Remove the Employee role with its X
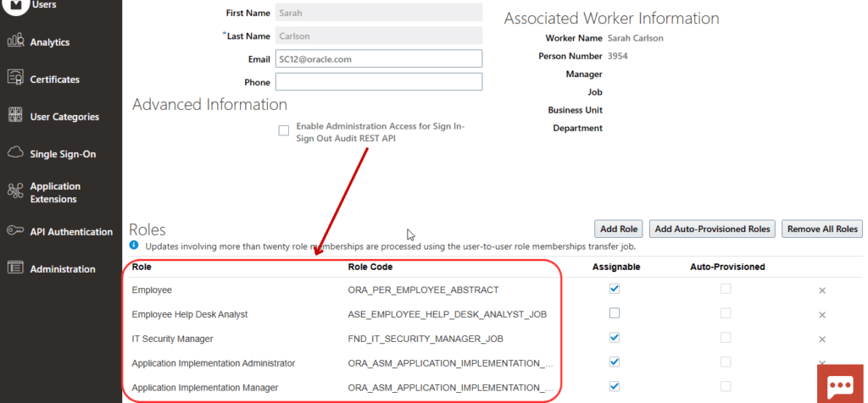 pyautogui.click(x=822, y=290)
